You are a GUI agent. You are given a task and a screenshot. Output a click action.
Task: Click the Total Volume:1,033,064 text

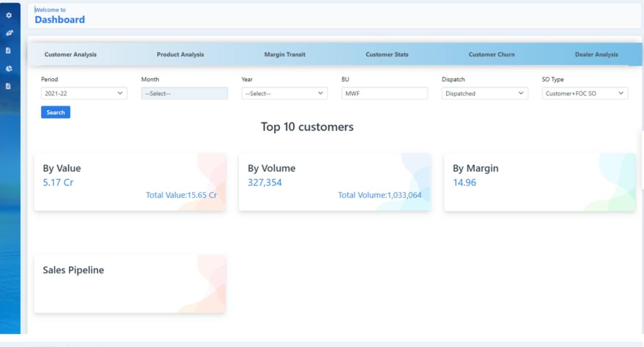click(380, 195)
